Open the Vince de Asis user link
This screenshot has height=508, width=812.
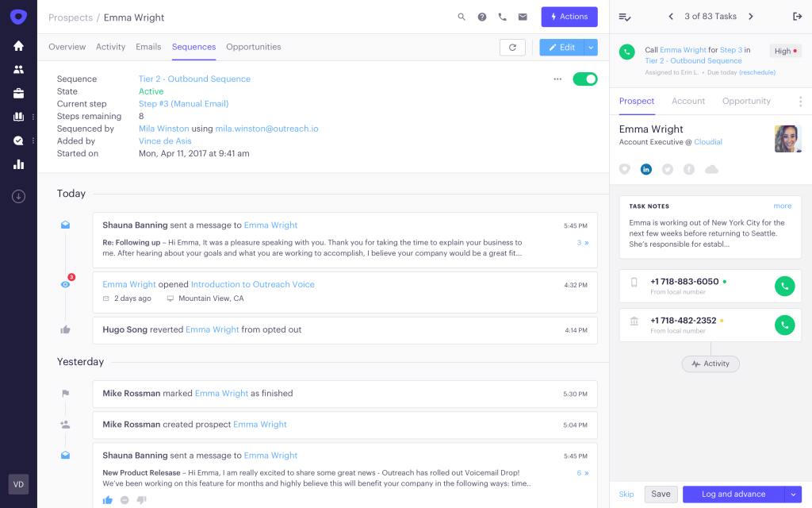click(165, 141)
